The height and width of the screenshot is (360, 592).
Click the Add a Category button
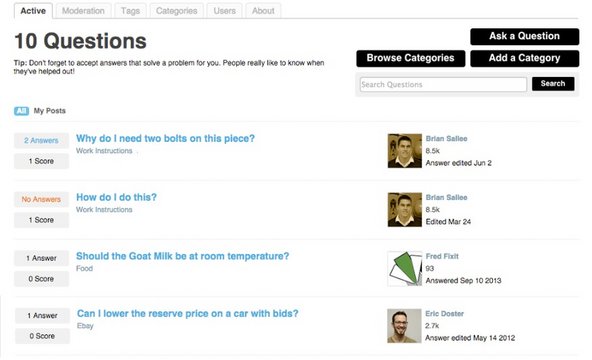(x=524, y=58)
